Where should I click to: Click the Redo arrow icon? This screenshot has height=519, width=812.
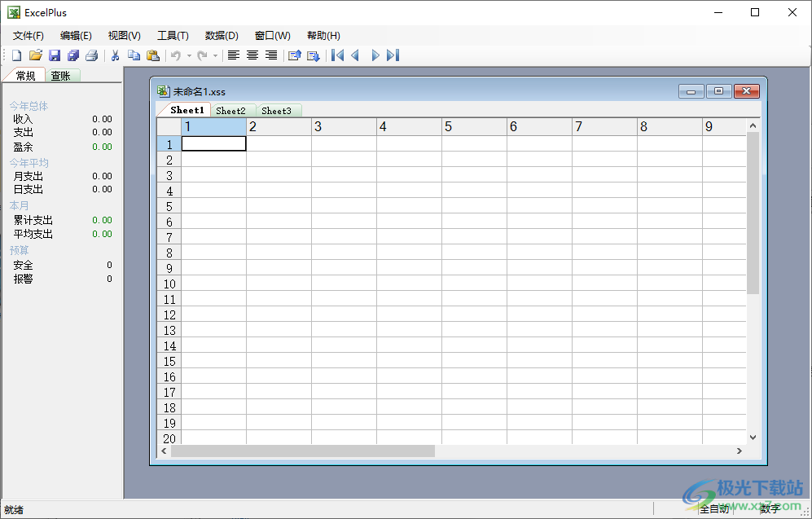point(203,55)
